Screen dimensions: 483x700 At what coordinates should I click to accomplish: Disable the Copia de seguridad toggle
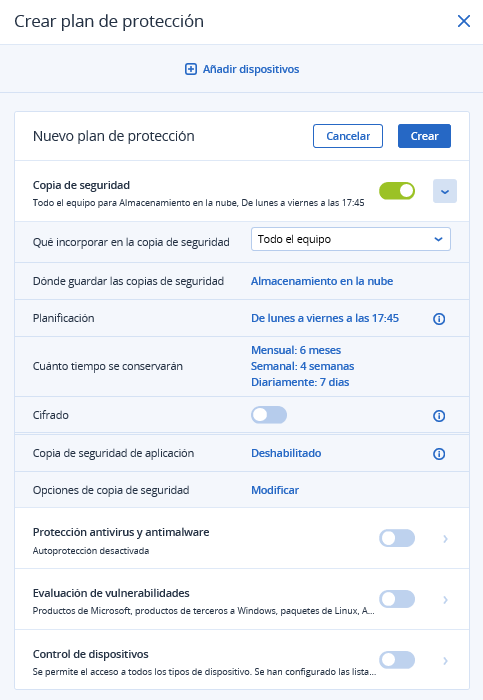coord(397,191)
